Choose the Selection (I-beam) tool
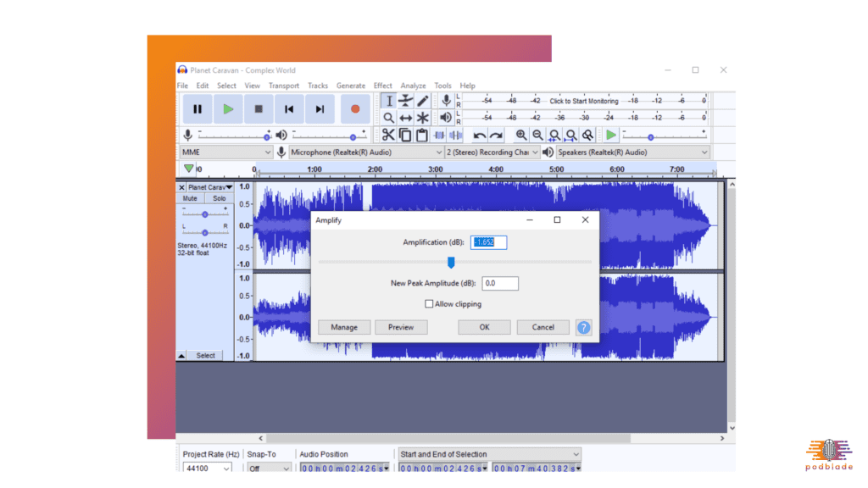 (389, 101)
